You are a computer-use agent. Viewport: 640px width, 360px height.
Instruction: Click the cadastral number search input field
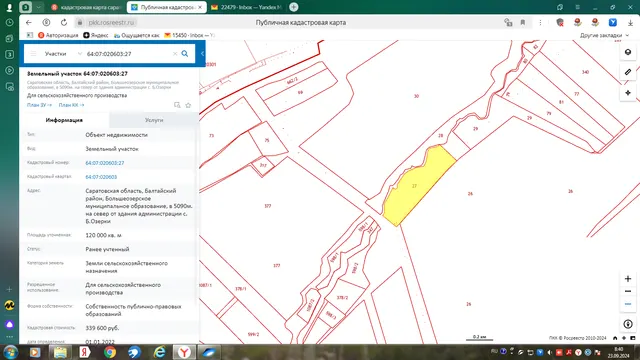pyautogui.click(x=128, y=53)
